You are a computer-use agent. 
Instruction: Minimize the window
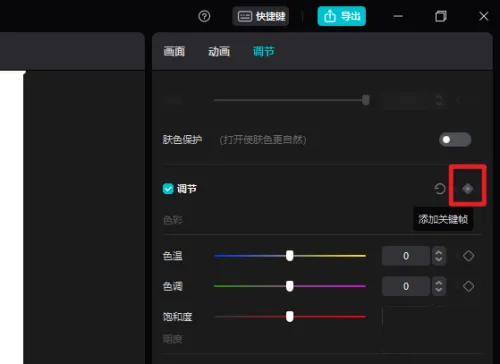[x=398, y=16]
